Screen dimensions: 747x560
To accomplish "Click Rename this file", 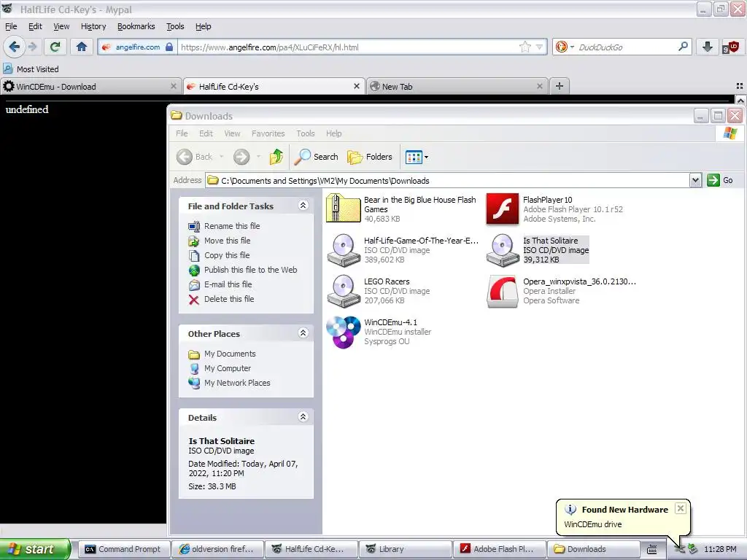I will 224,226.
